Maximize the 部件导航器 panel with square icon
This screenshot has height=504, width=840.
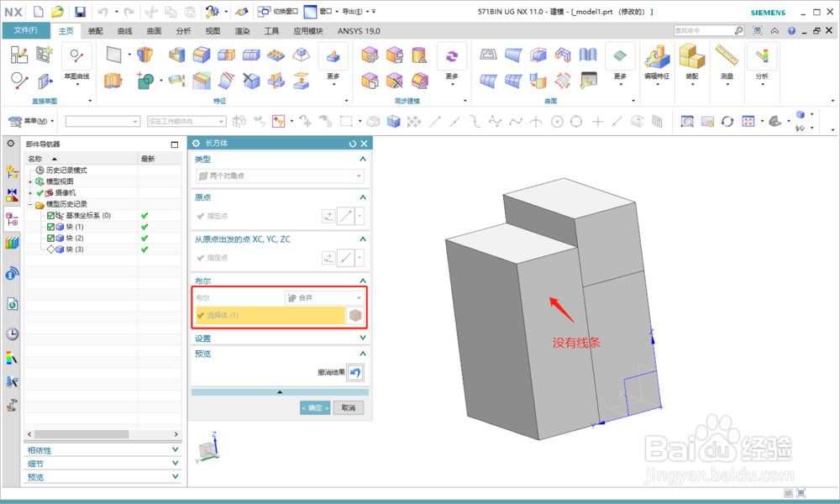click(x=174, y=144)
